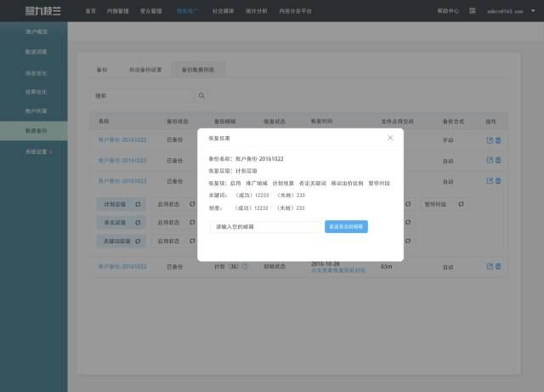Open the 账户备份-20161022 link in the 手动 row
This screenshot has height=392, width=544.
point(122,139)
